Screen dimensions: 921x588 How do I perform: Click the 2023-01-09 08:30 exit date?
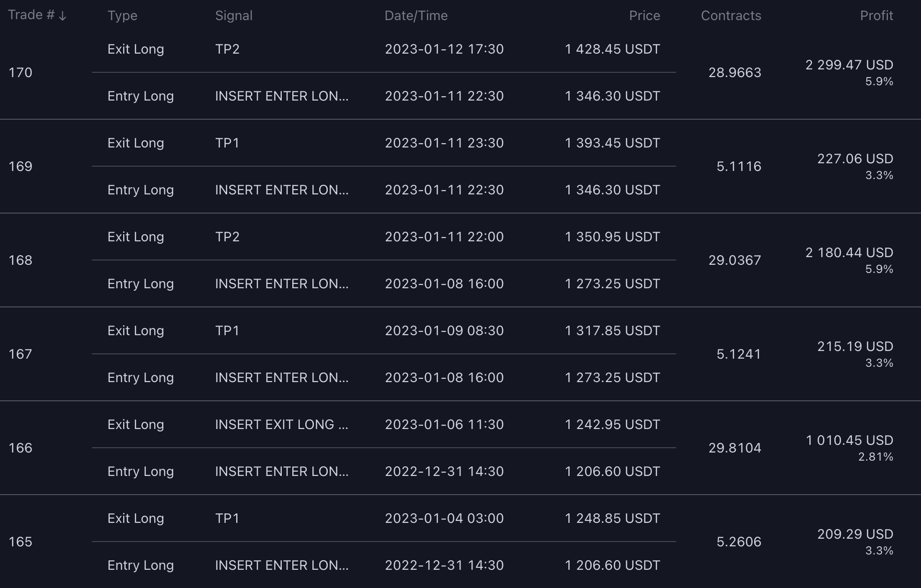coord(444,331)
